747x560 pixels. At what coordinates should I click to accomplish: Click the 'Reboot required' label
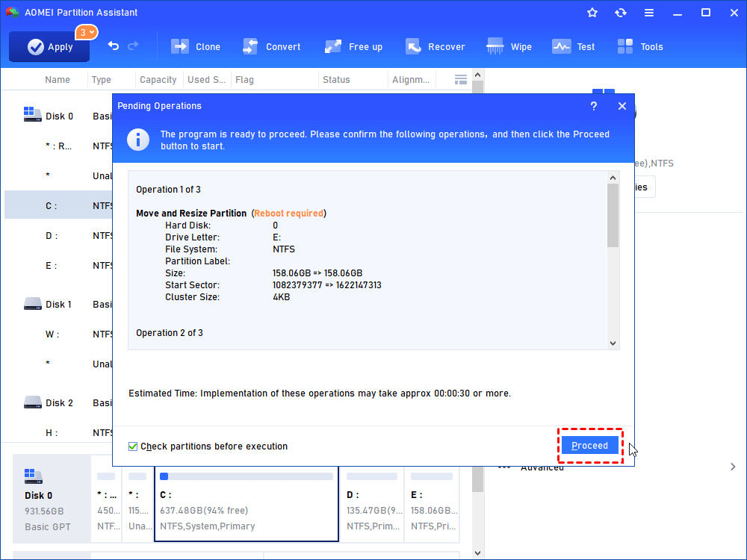[x=288, y=214]
